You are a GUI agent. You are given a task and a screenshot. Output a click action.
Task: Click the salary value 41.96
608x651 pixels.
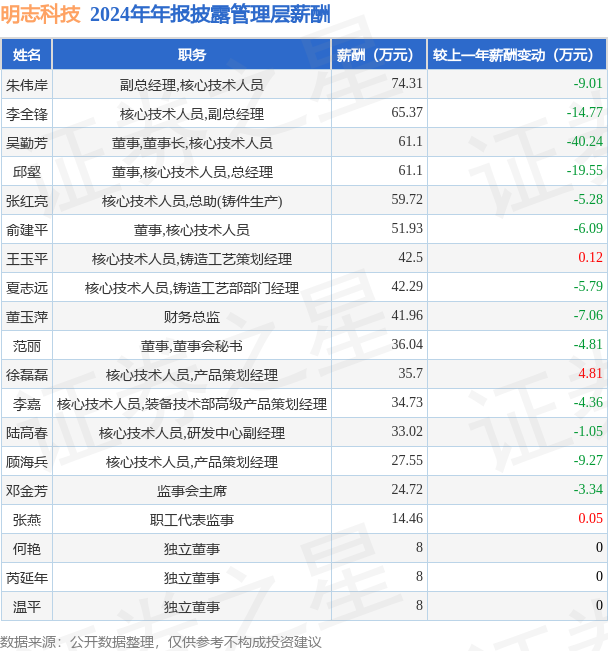pos(407,316)
